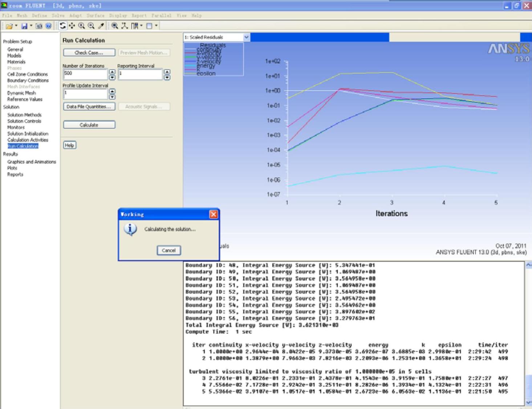Open the graphics window layout dropdown arrow
The height and width of the screenshot is (409, 532).
point(156,26)
